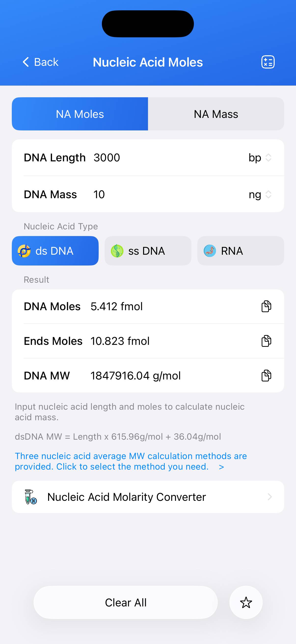Tap the RNA strand icon
This screenshot has height=644, width=296.
tap(210, 251)
